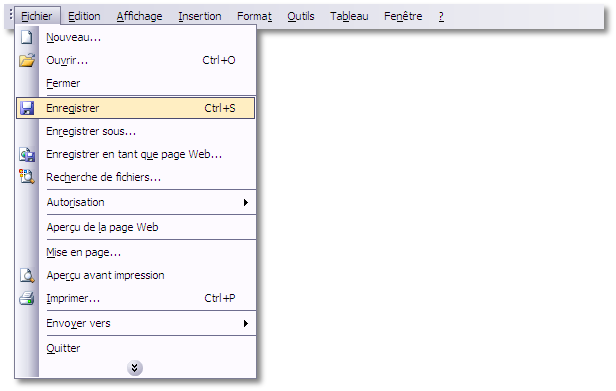Screen dimensions: 616x391
Task: Click the menu bar drag handle dots
Action: pyautogui.click(x=11, y=15)
